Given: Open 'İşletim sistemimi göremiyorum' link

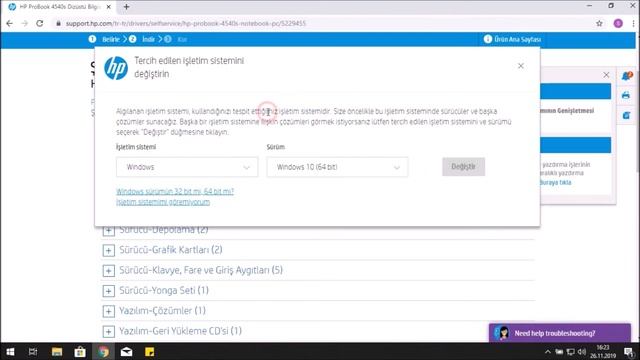Looking at the screenshot, I should click(163, 202).
